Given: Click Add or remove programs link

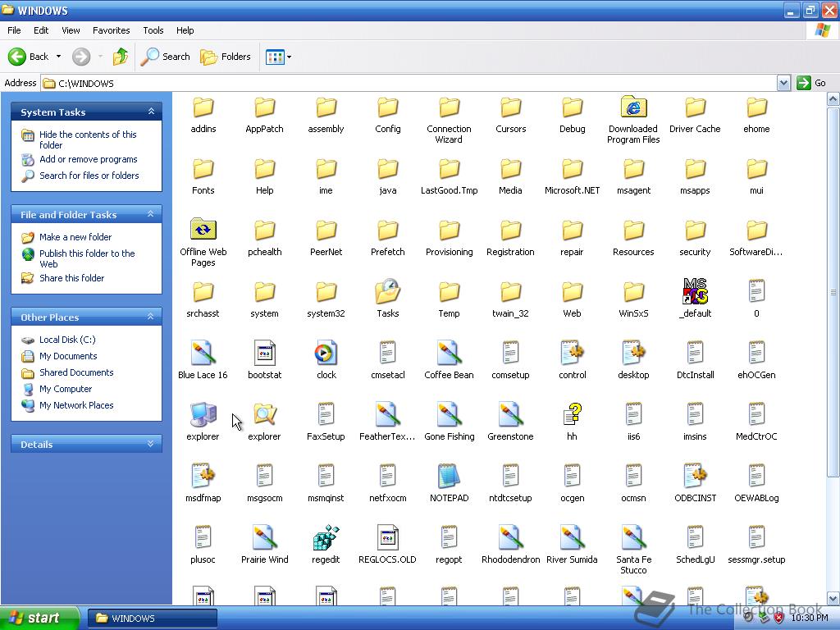Looking at the screenshot, I should click(x=89, y=159).
